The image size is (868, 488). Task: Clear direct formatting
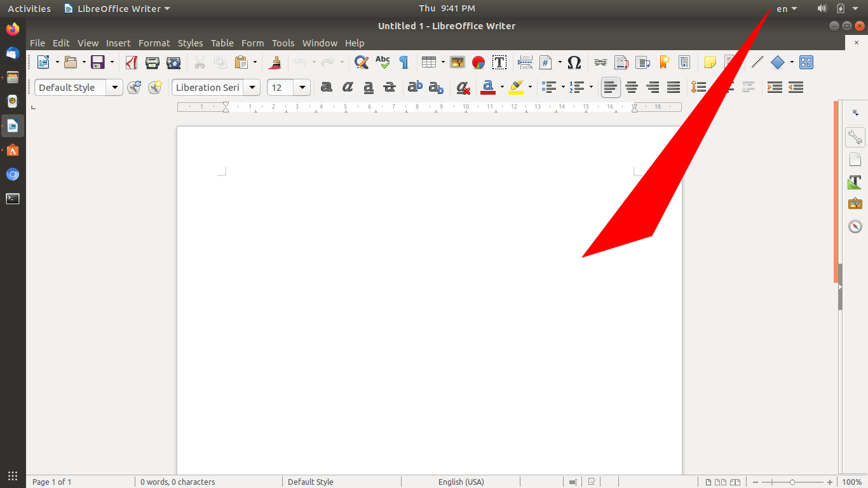(x=463, y=87)
